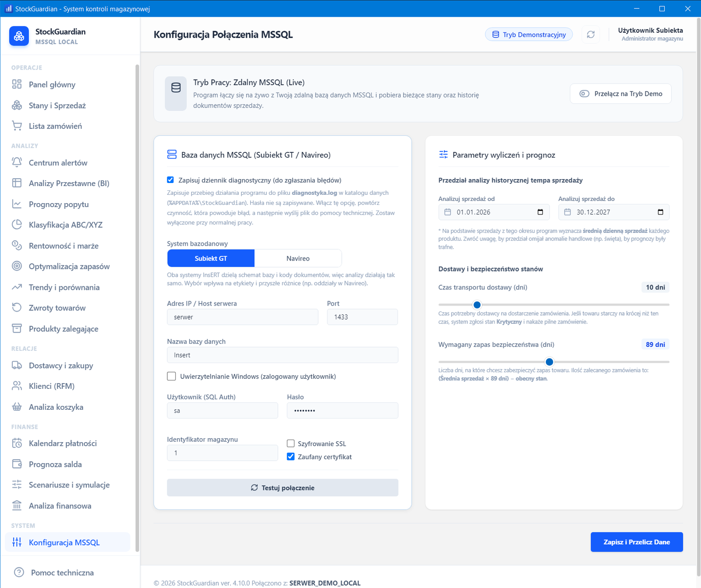
Task: Click Testuj połączenie button
Action: coord(283,488)
